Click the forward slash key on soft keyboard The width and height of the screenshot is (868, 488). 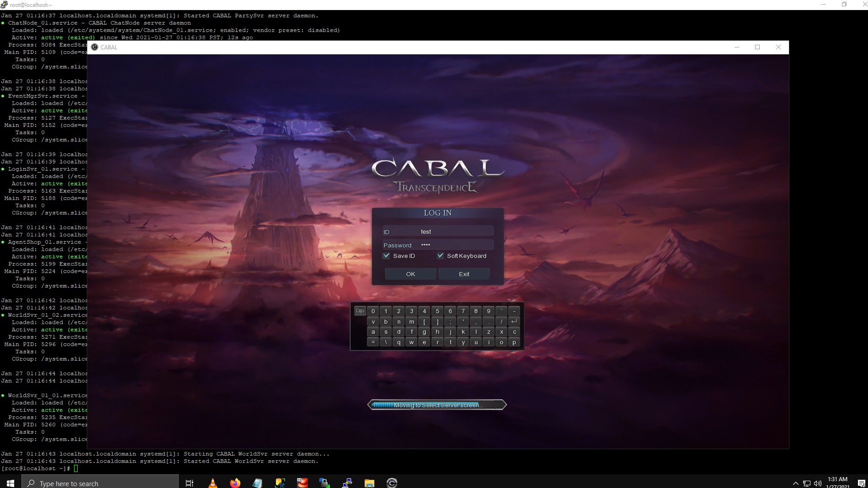[x=501, y=321]
